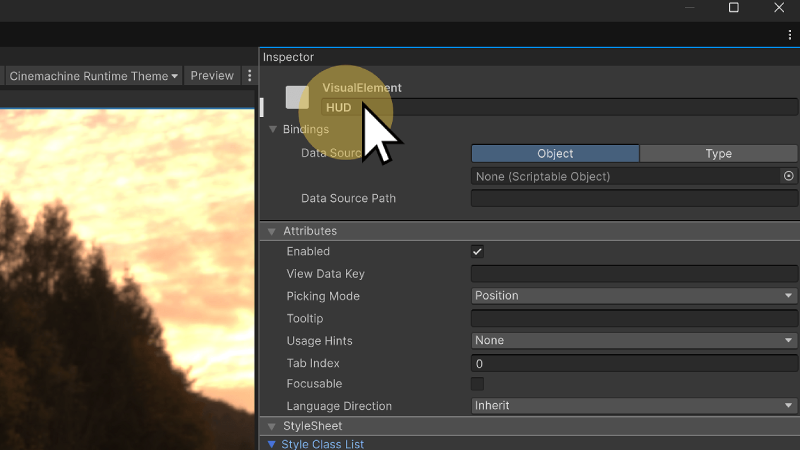Click the Preview button
The image size is (800, 450).
point(212,76)
